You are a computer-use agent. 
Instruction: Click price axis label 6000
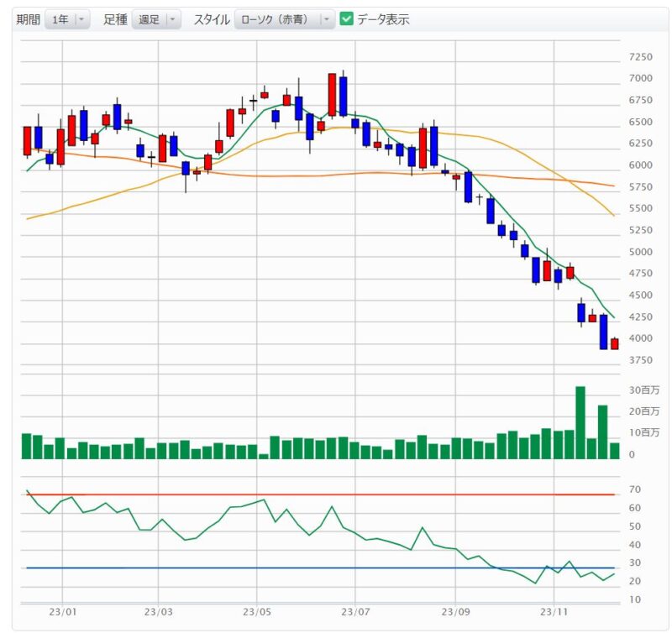(640, 165)
